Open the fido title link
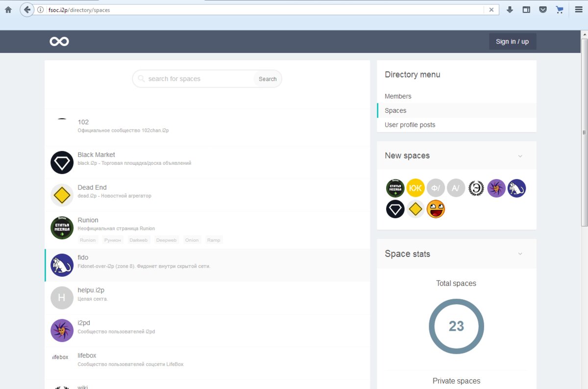Screen dimensions: 588x389 coord(83,258)
